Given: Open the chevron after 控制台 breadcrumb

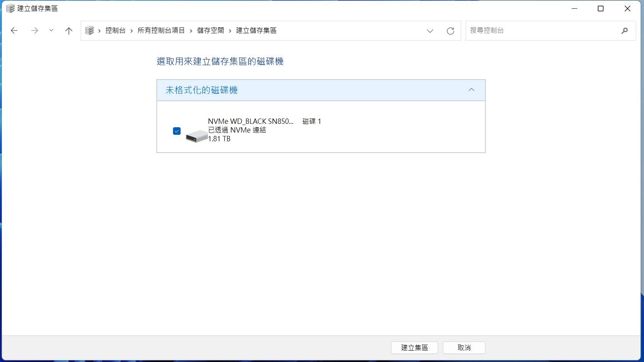Looking at the screenshot, I should (131, 31).
